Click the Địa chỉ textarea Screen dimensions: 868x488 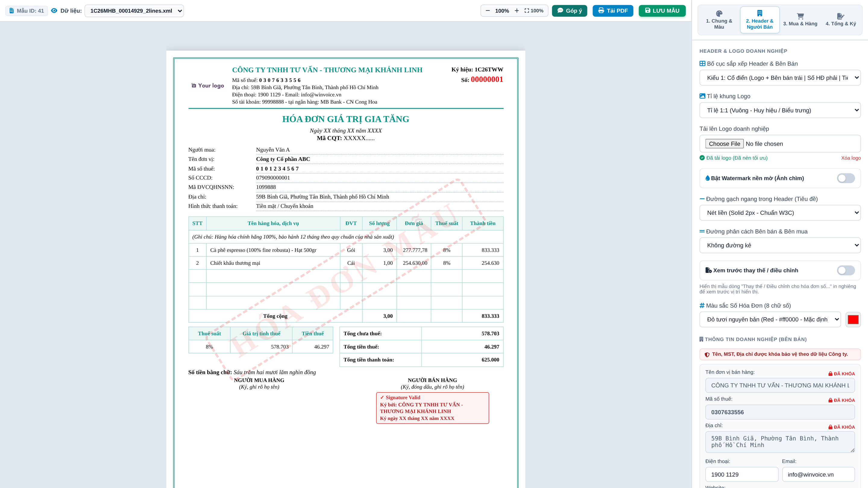pos(780,442)
